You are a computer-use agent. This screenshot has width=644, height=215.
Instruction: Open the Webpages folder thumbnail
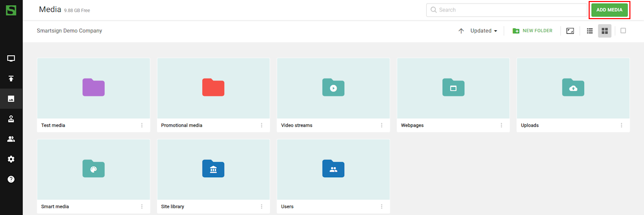point(453,88)
